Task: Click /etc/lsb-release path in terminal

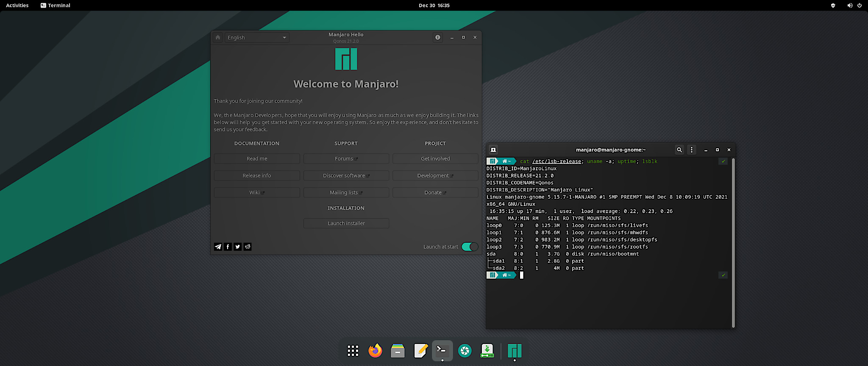Action: pyautogui.click(x=557, y=161)
